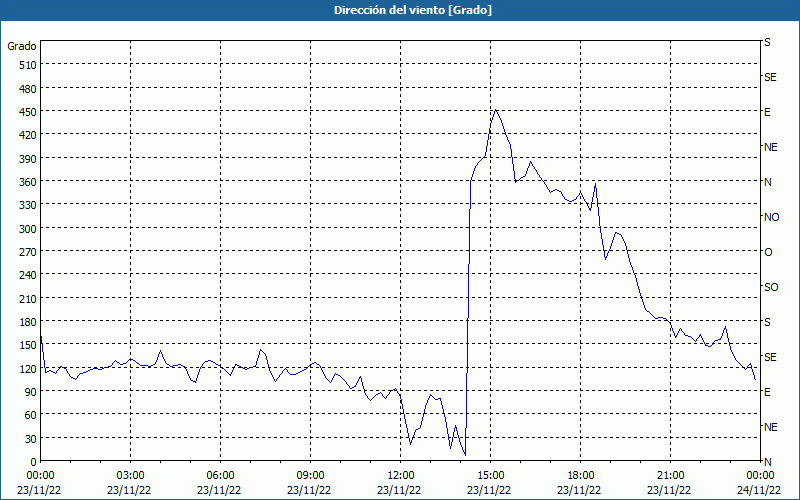800x500 pixels.
Task: Select the 'SE' compass label level with 480
Action: [770, 77]
